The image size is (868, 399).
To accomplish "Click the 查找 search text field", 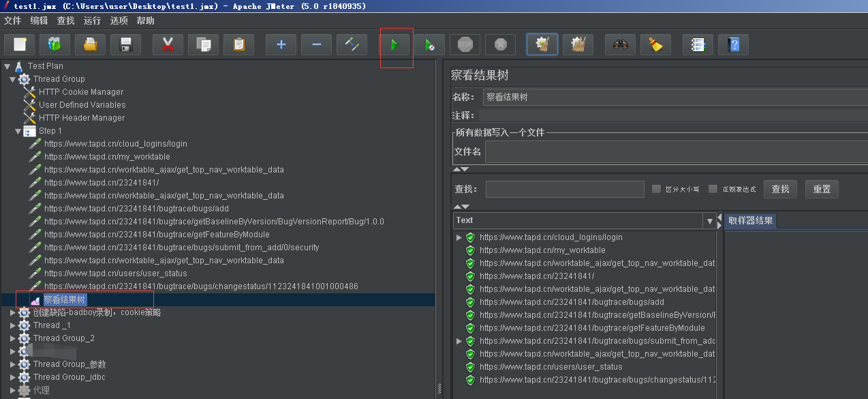I will [565, 189].
